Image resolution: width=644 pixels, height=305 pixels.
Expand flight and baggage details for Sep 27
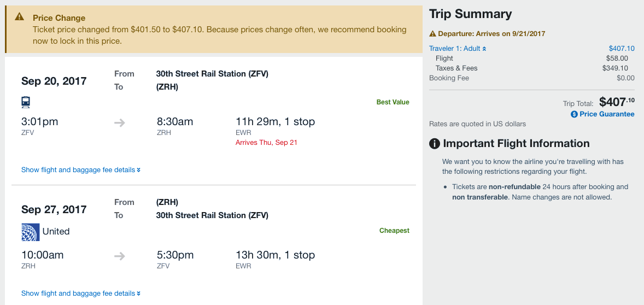[x=81, y=294]
